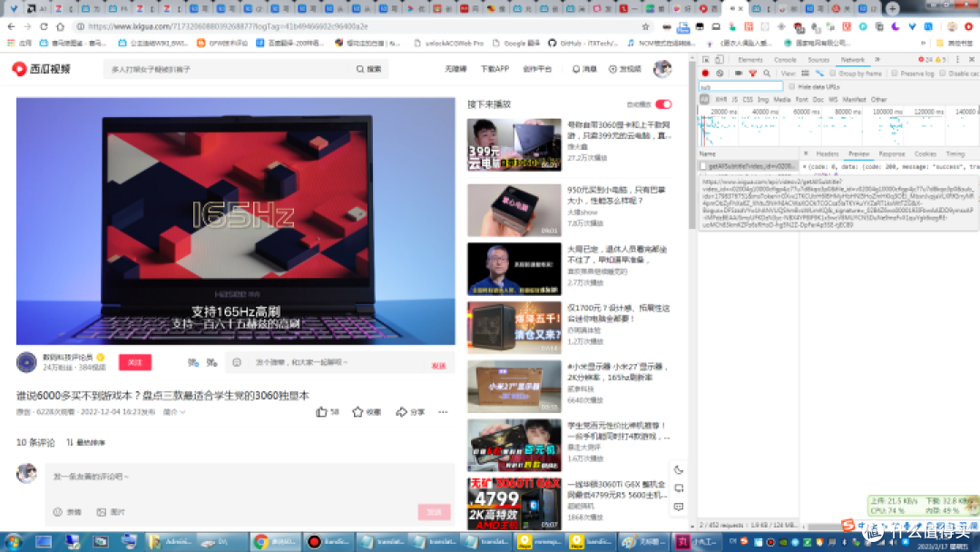Click the red filter funnel icon
Image resolution: width=980 pixels, height=552 pixels.
point(752,74)
